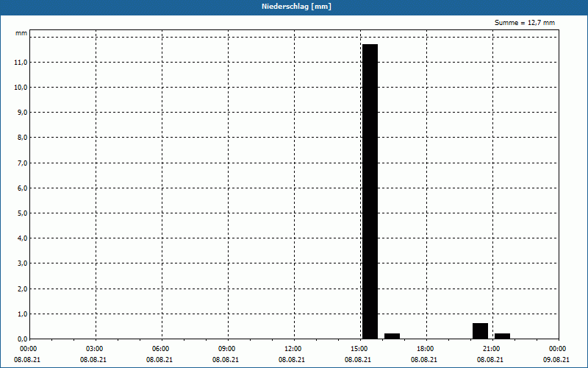The height and width of the screenshot is (368, 588).
Task: Click the 1,0 y-axis label
Action: pyautogui.click(x=22, y=314)
